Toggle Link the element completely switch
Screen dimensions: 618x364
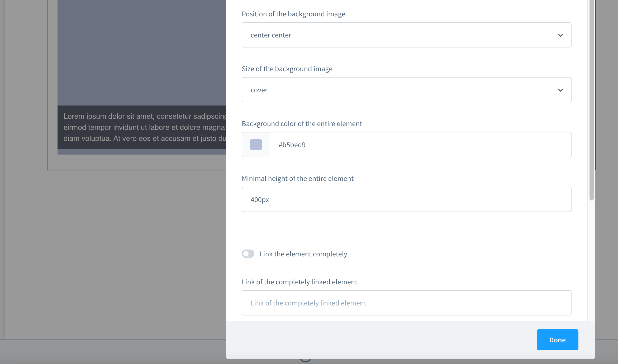click(248, 254)
